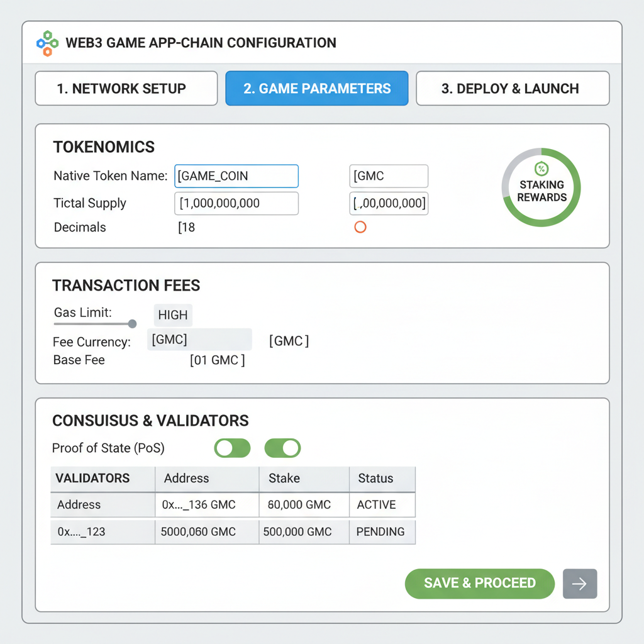The image size is (644, 644).
Task: Open the 3. Deploy & Launch tab
Action: click(x=513, y=88)
